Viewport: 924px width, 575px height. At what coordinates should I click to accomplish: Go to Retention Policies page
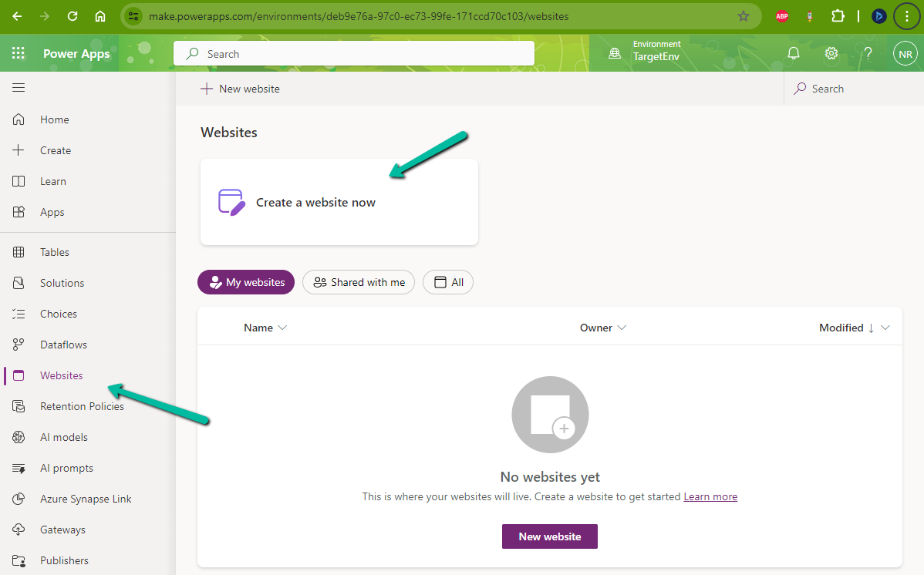click(x=82, y=406)
